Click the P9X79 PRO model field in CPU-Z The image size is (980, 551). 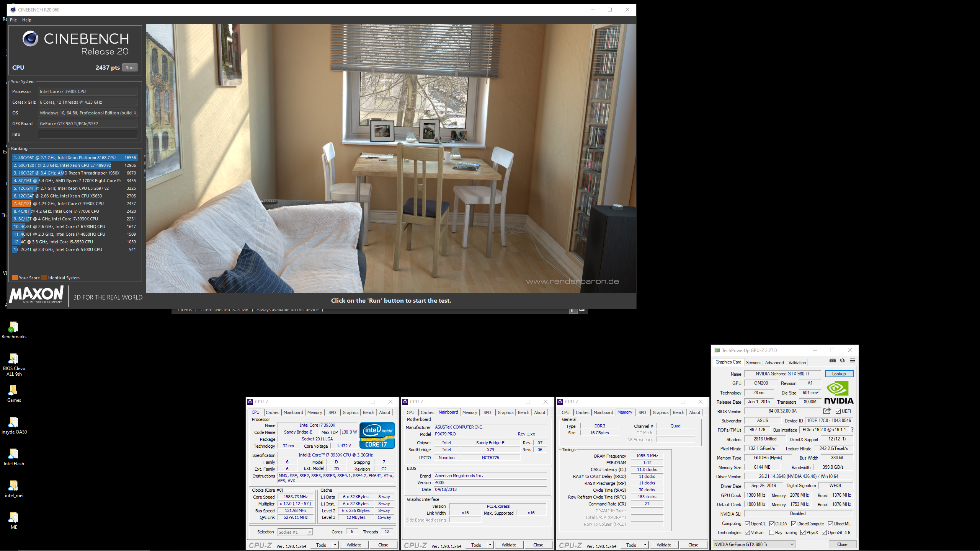pos(470,434)
